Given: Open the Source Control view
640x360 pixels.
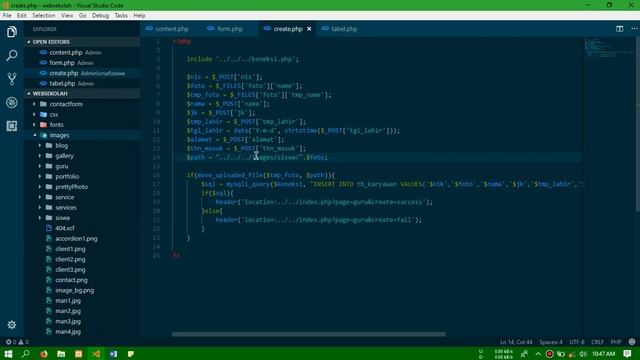Looking at the screenshot, I should [11, 79].
